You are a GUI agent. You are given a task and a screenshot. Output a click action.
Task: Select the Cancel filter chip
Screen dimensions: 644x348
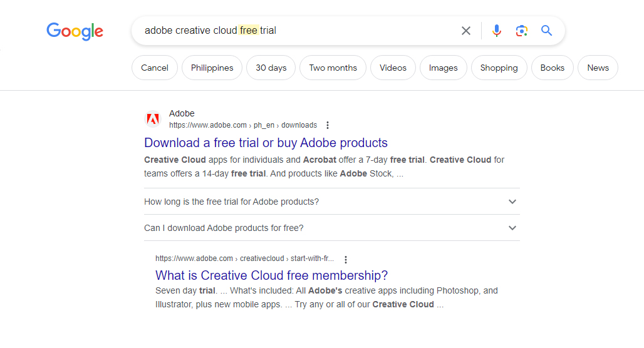155,68
